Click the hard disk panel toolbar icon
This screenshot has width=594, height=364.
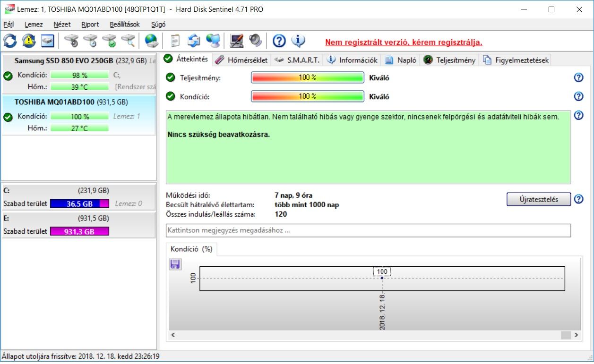(x=48, y=41)
